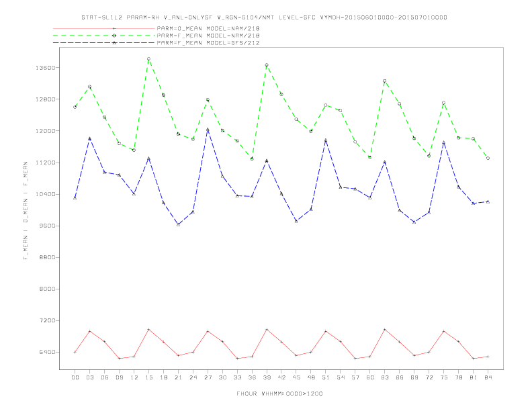Click the y-axis tick label 6400
This screenshot has height=411, width=532.
click(48, 353)
